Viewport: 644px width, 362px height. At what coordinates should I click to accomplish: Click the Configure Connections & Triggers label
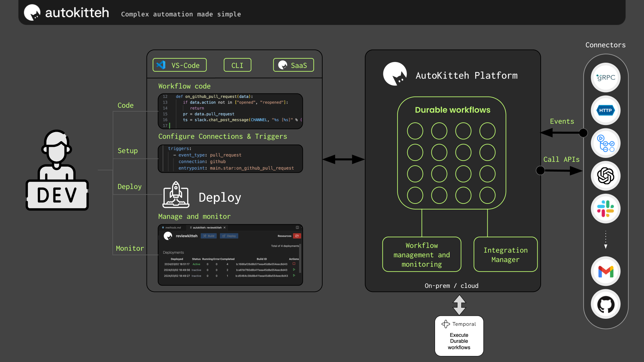tap(223, 136)
